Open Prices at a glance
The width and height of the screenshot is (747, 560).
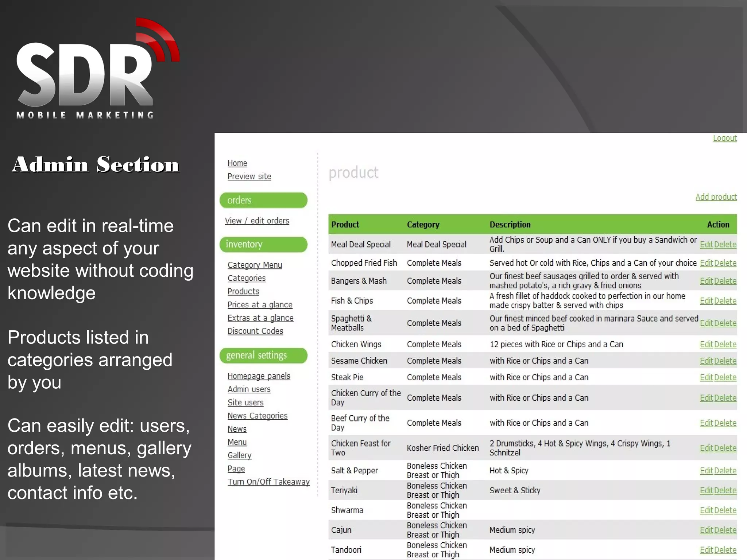(x=260, y=305)
